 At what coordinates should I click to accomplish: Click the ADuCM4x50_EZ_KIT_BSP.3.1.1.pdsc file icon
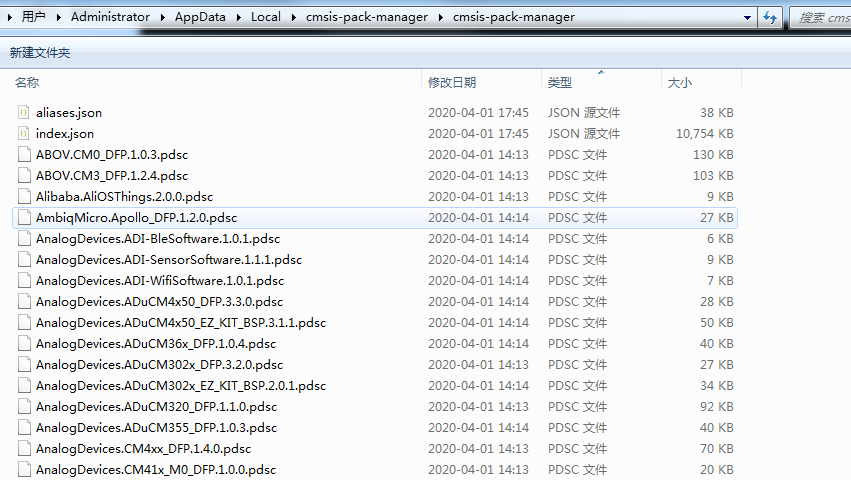(23, 323)
